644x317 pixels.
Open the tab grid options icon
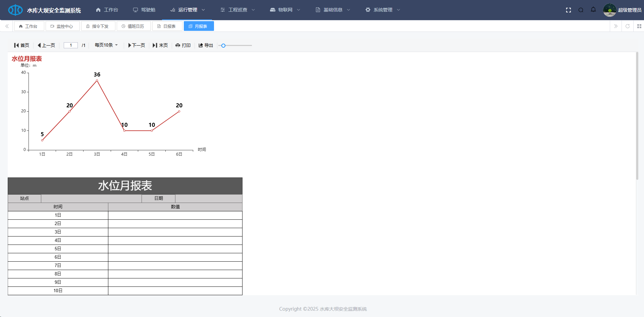point(639,26)
